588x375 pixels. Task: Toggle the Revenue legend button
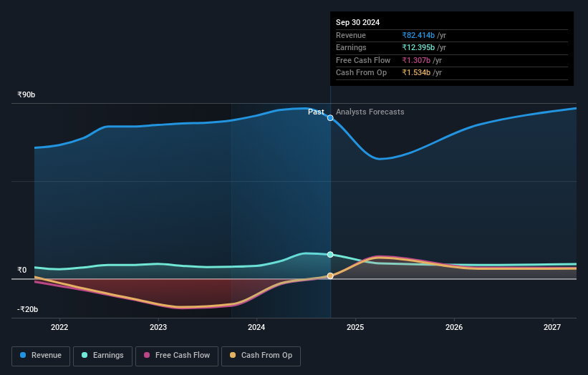[x=41, y=356]
